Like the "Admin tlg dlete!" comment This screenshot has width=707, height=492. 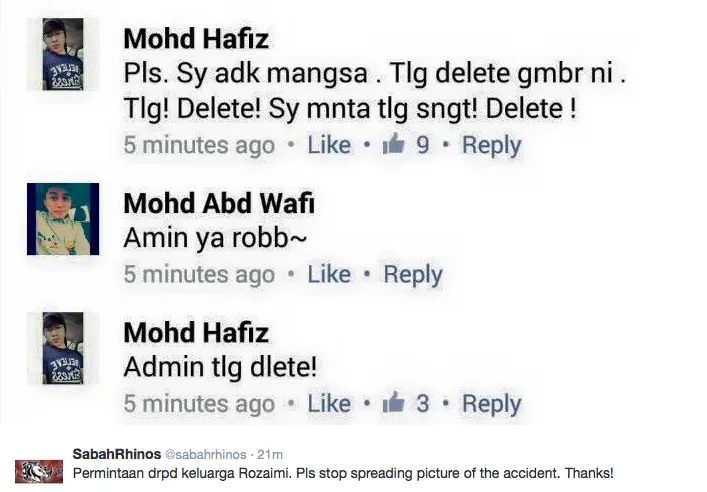coord(329,404)
